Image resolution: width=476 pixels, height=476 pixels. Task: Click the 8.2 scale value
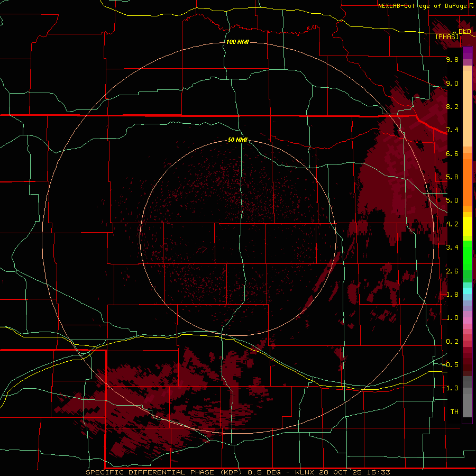pos(452,106)
